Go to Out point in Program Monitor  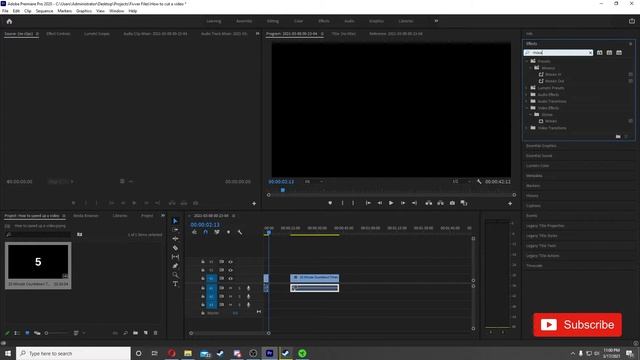(x=414, y=203)
